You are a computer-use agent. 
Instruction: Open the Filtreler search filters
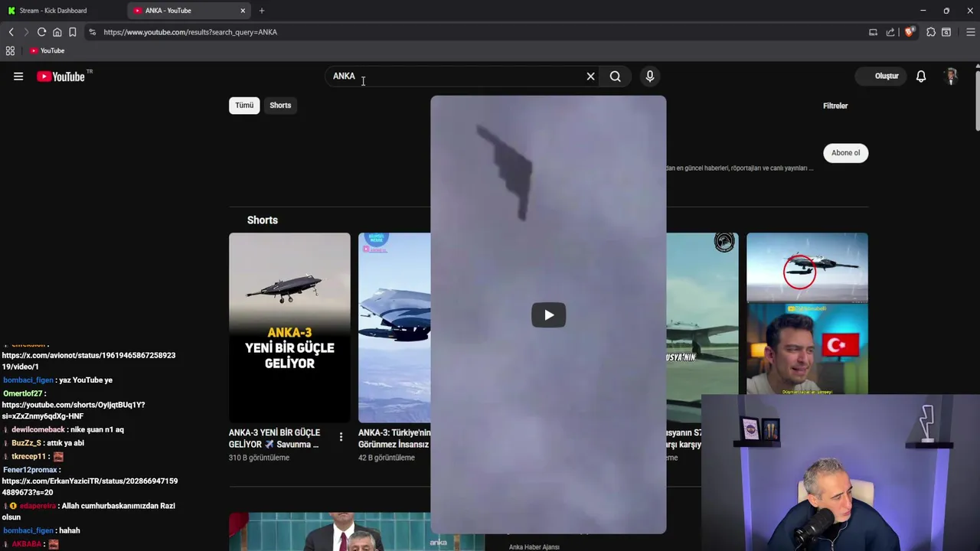click(835, 106)
